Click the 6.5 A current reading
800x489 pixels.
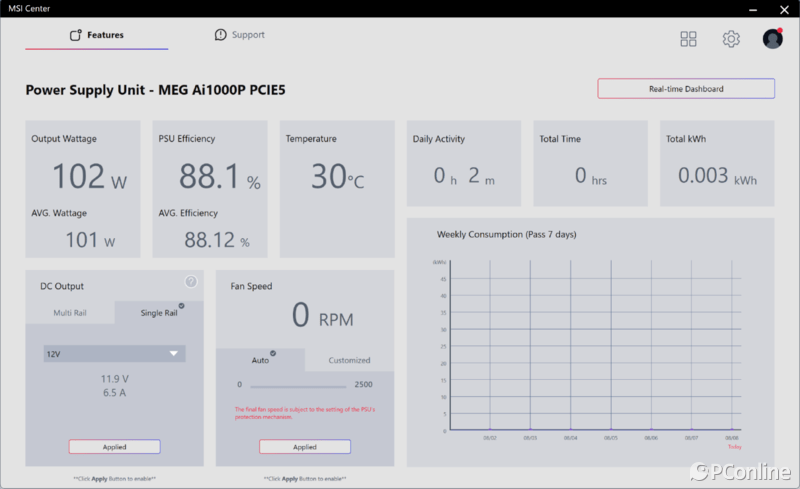point(114,393)
